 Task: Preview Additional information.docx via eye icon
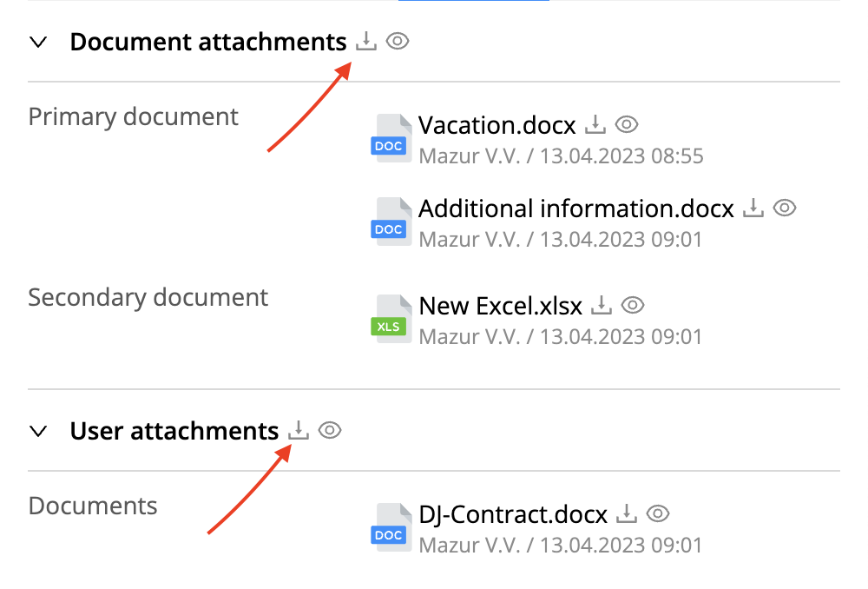(x=785, y=208)
